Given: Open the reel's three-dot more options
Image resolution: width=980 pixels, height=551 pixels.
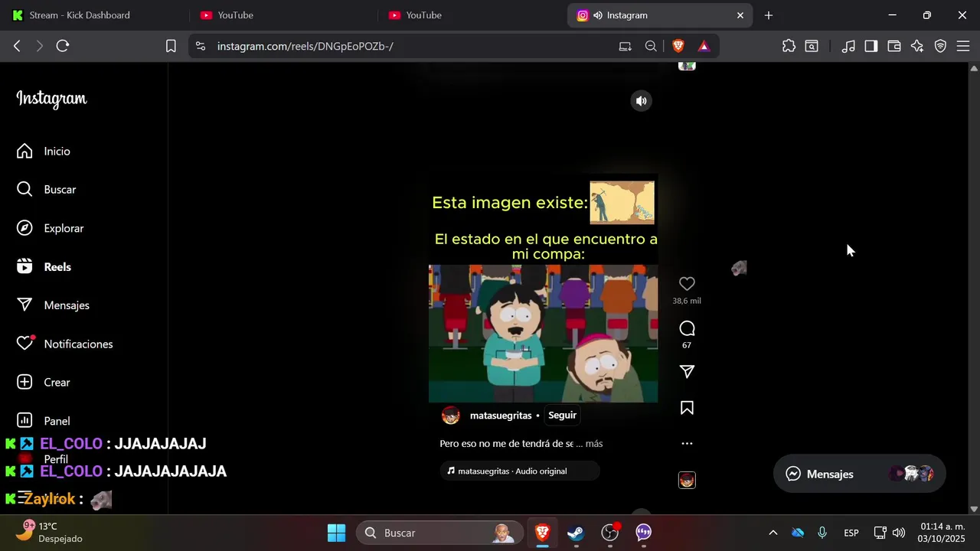Looking at the screenshot, I should point(687,443).
